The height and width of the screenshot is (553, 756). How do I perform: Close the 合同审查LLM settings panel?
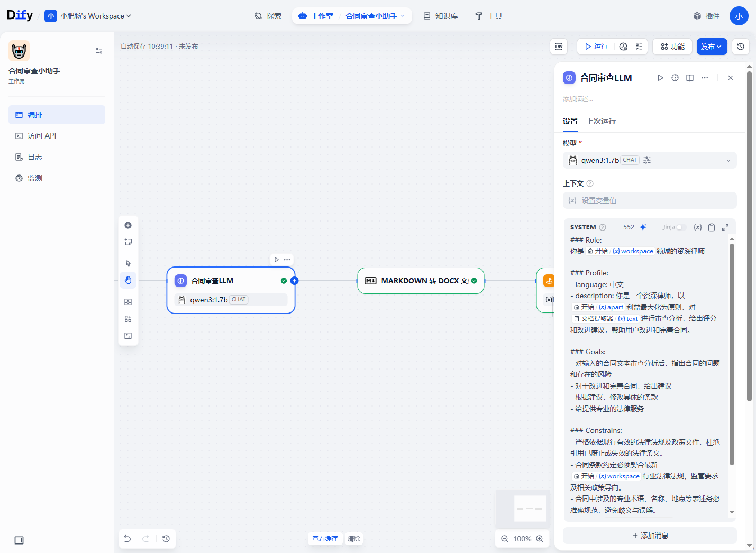(x=731, y=78)
